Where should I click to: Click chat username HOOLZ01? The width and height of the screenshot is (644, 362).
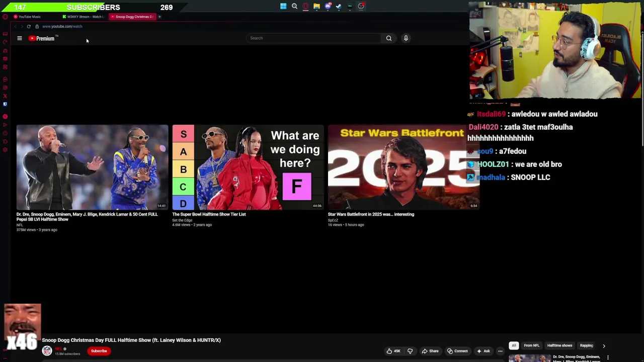pyautogui.click(x=494, y=164)
